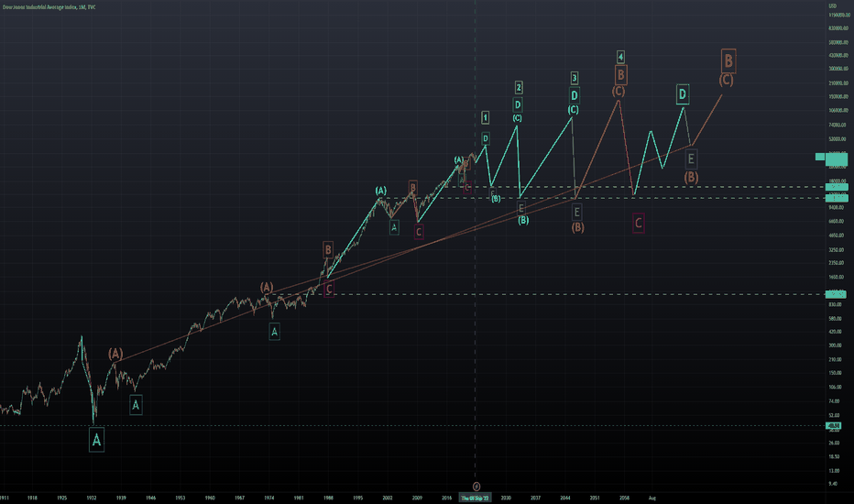Click the orange boxed B above 1988
The width and height of the screenshot is (854, 504).
pyautogui.click(x=328, y=249)
